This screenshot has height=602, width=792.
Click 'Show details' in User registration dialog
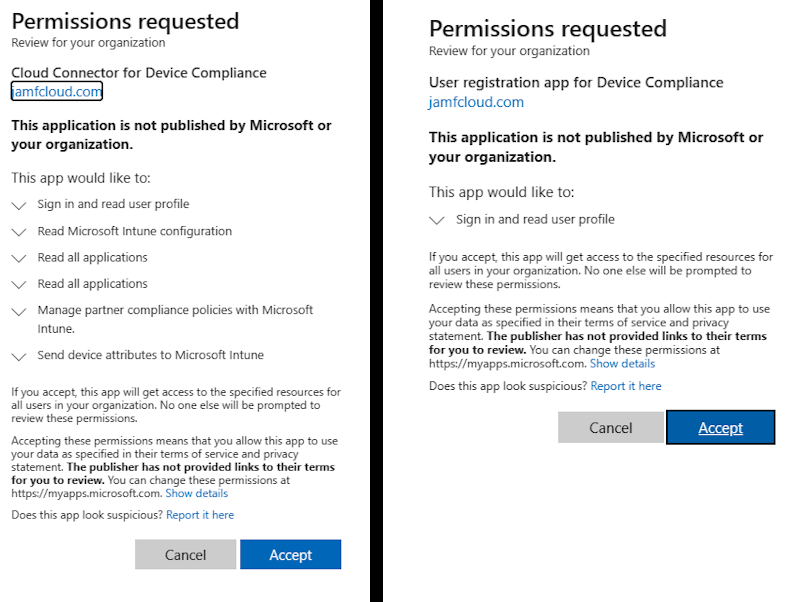point(622,364)
